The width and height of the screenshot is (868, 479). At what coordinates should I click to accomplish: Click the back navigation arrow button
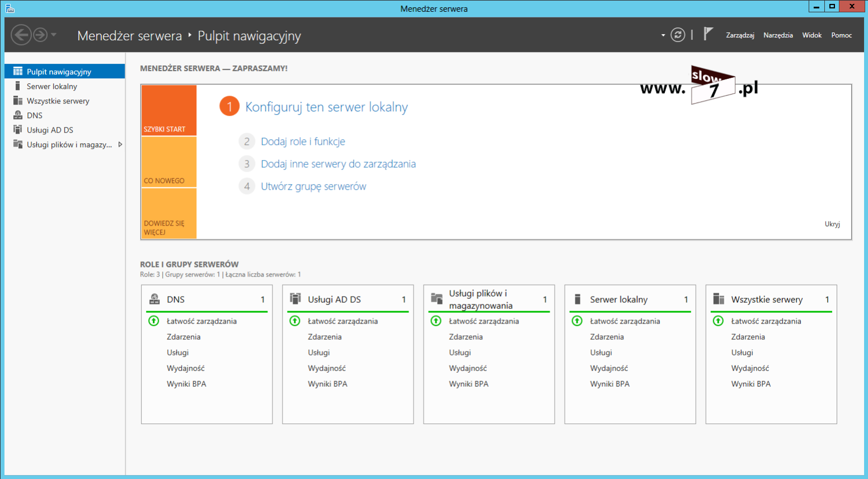[21, 35]
